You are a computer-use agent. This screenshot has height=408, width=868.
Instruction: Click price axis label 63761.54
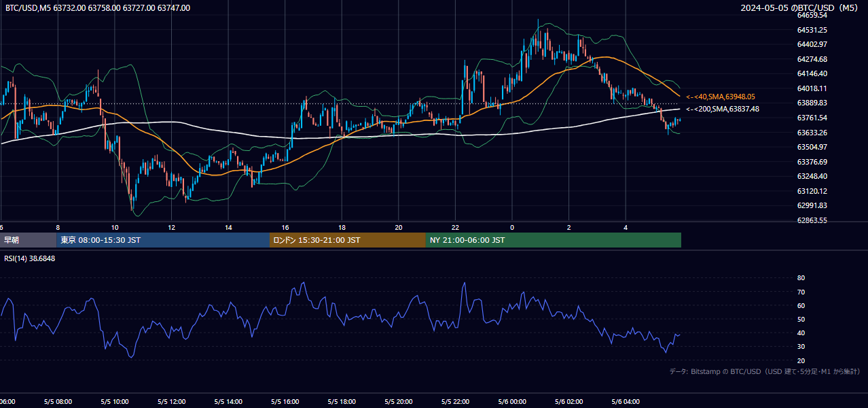pos(812,118)
